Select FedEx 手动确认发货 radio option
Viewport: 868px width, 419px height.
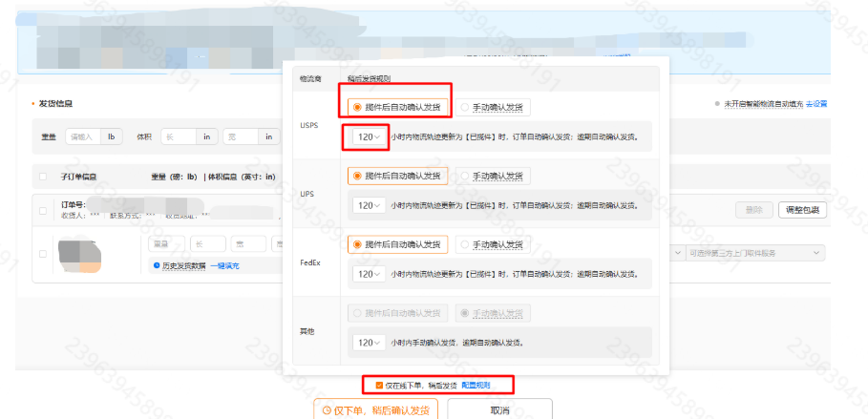coord(493,244)
